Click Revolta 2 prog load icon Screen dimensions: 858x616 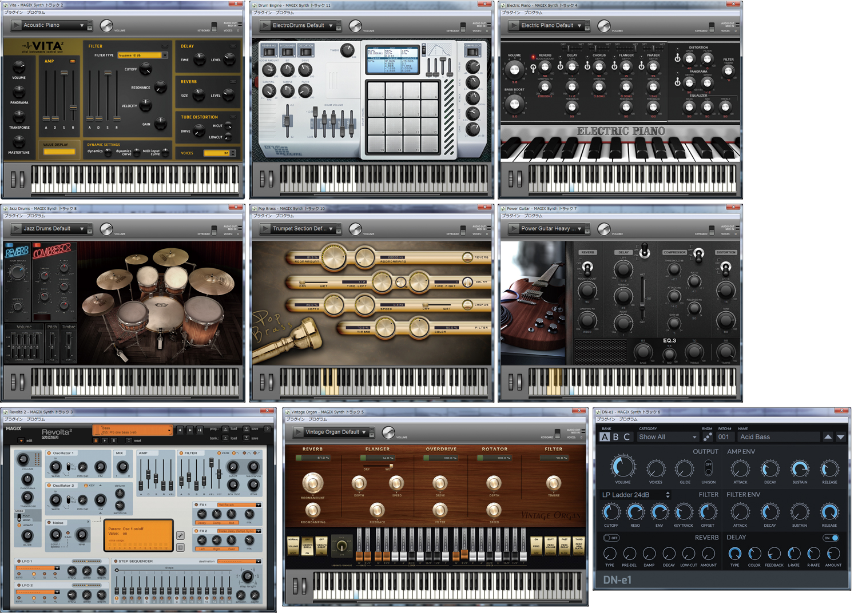[x=225, y=429]
